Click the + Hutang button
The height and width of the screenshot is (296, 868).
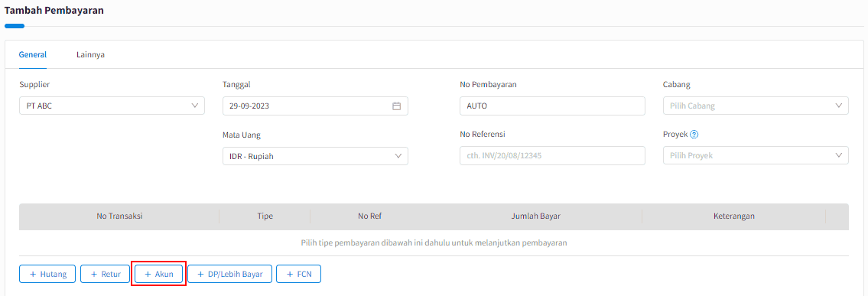pos(47,274)
